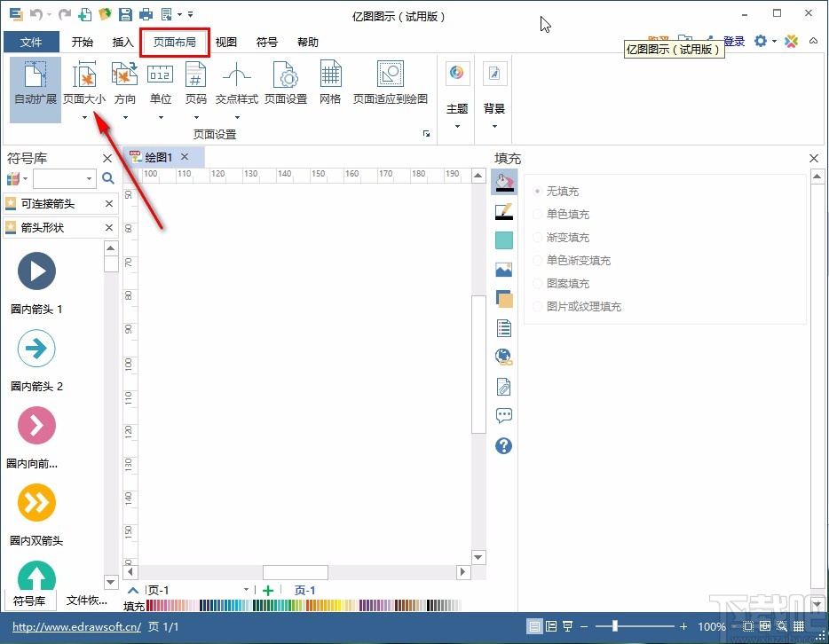The height and width of the screenshot is (644, 829).
Task: Click the layers panel icon
Action: 504,298
